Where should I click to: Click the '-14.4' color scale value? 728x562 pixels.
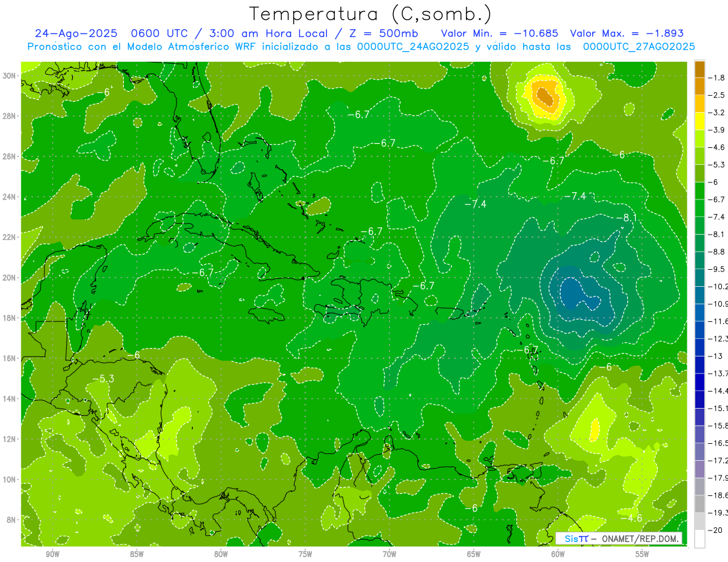point(718,390)
